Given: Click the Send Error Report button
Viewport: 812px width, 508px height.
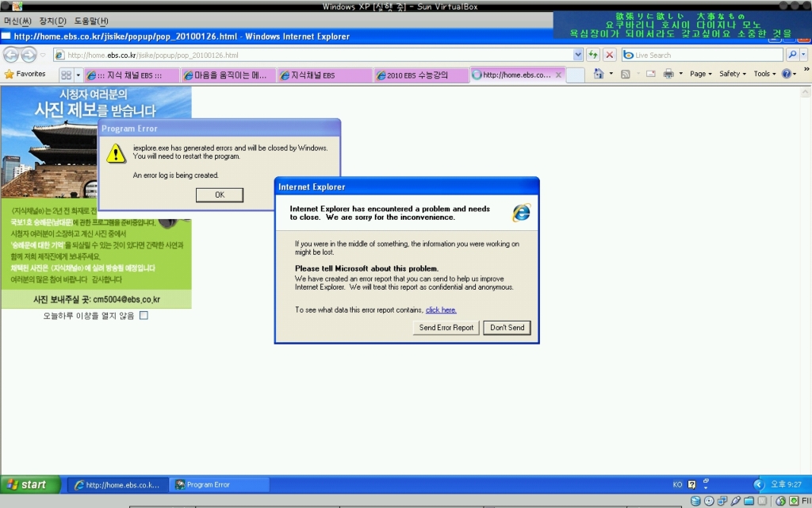Looking at the screenshot, I should pyautogui.click(x=446, y=328).
